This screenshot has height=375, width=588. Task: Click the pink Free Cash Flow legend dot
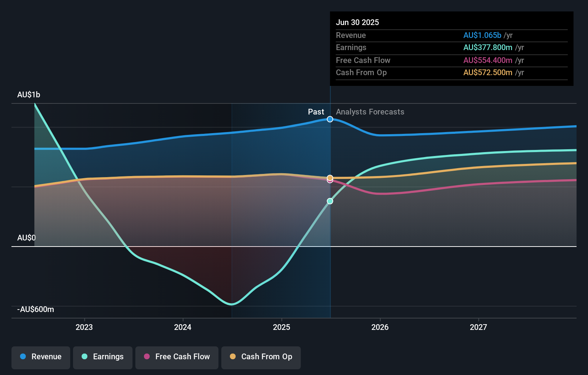coord(146,357)
